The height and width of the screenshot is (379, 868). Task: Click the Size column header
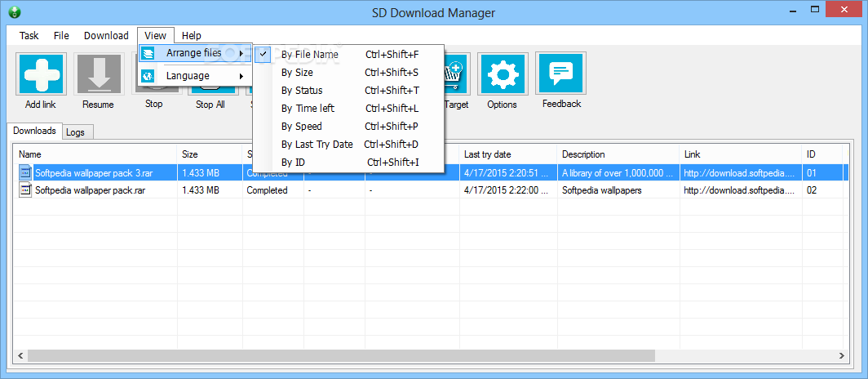[210, 154]
